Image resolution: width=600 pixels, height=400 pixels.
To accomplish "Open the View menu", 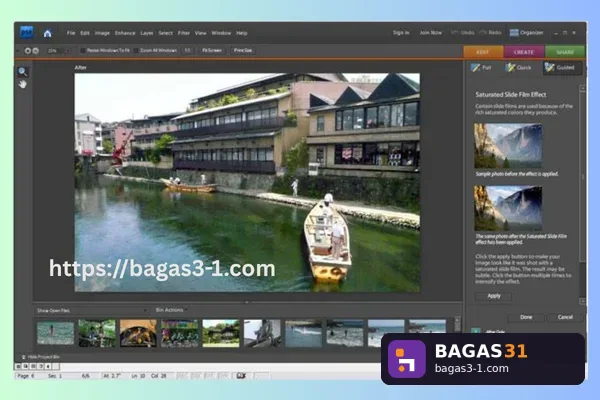I will pos(201,33).
